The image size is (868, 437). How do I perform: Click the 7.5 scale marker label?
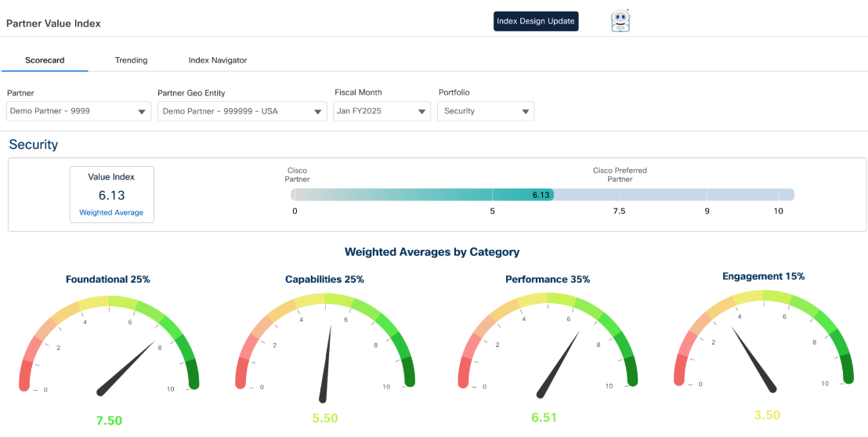pyautogui.click(x=619, y=211)
